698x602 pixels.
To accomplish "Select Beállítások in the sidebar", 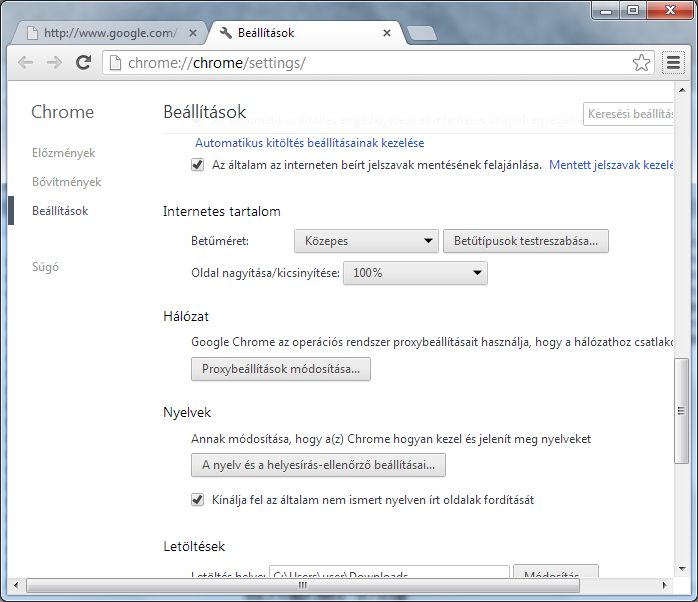I will click(60, 211).
